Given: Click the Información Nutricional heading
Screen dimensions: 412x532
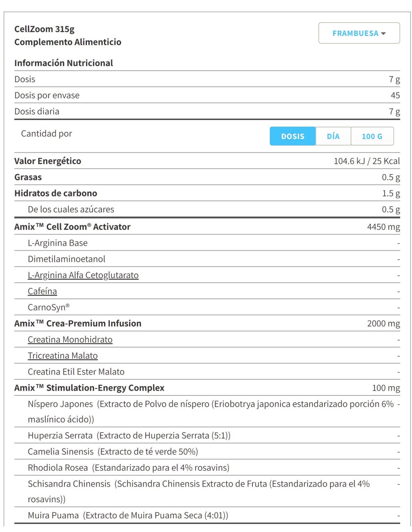Looking at the screenshot, I should pyautogui.click(x=64, y=63).
